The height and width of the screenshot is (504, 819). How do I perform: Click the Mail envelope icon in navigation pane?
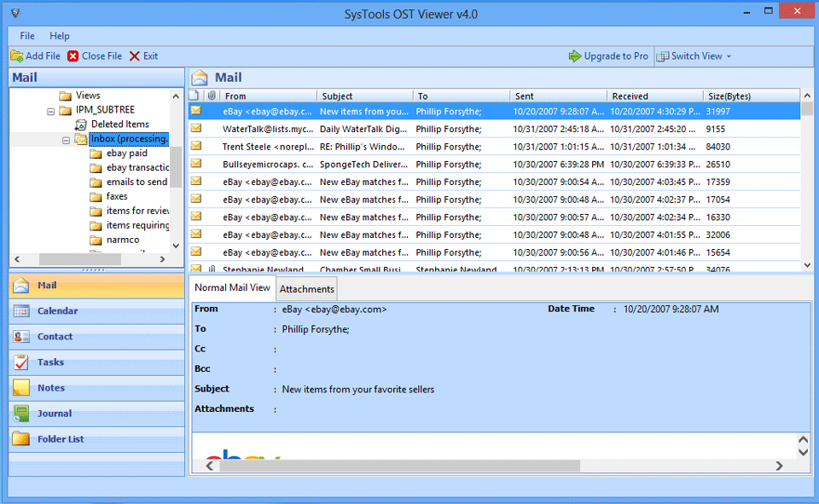coord(21,285)
